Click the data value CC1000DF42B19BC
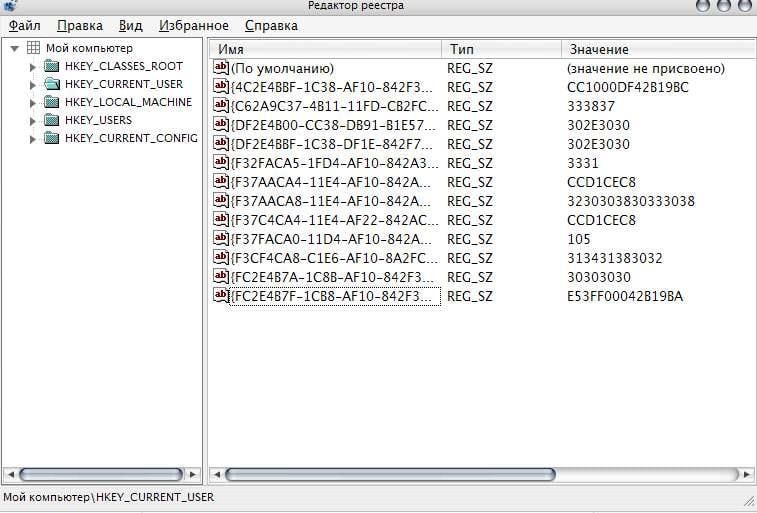Screen dimensions: 757x513 click(x=628, y=87)
